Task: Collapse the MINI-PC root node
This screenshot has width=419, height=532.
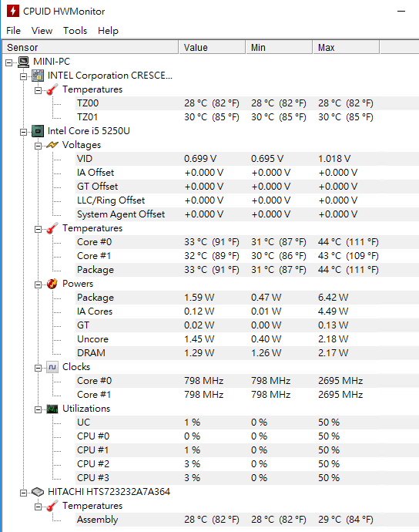Action: tap(8, 62)
